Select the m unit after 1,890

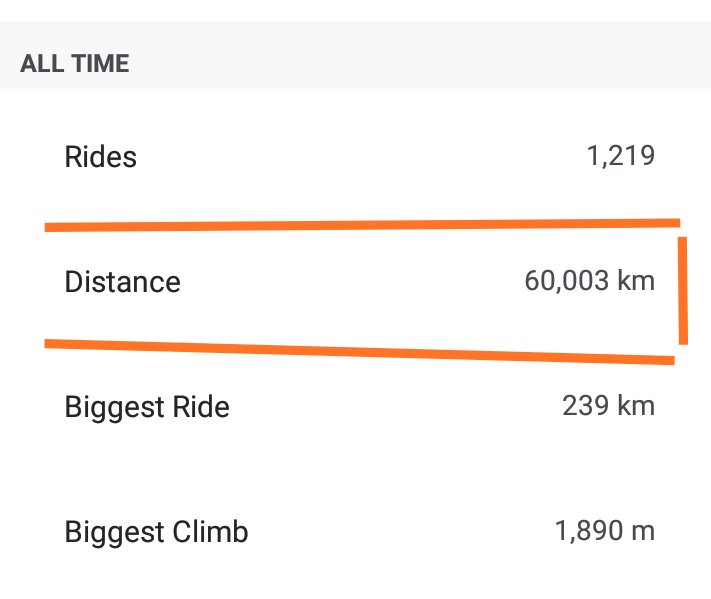pyautogui.click(x=643, y=531)
